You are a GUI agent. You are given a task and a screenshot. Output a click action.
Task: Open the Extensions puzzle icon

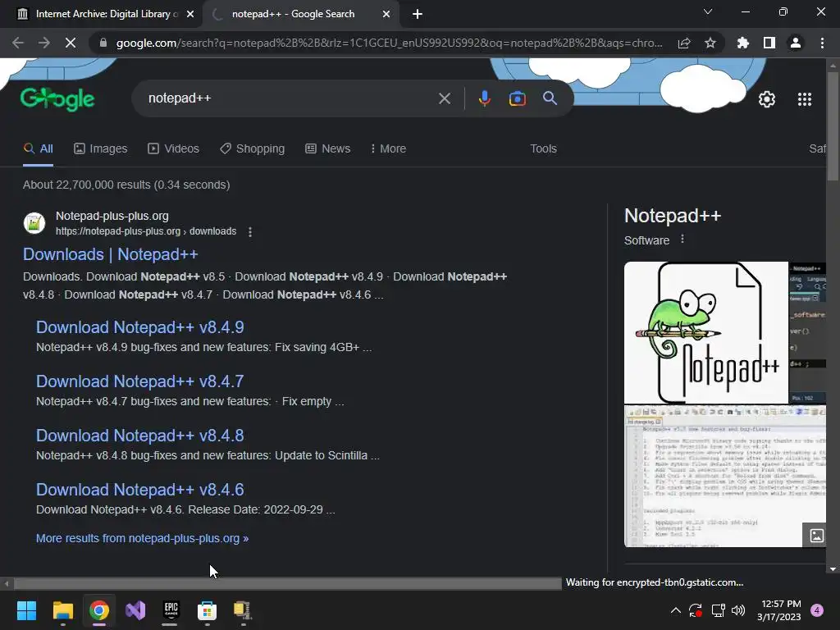tap(743, 43)
